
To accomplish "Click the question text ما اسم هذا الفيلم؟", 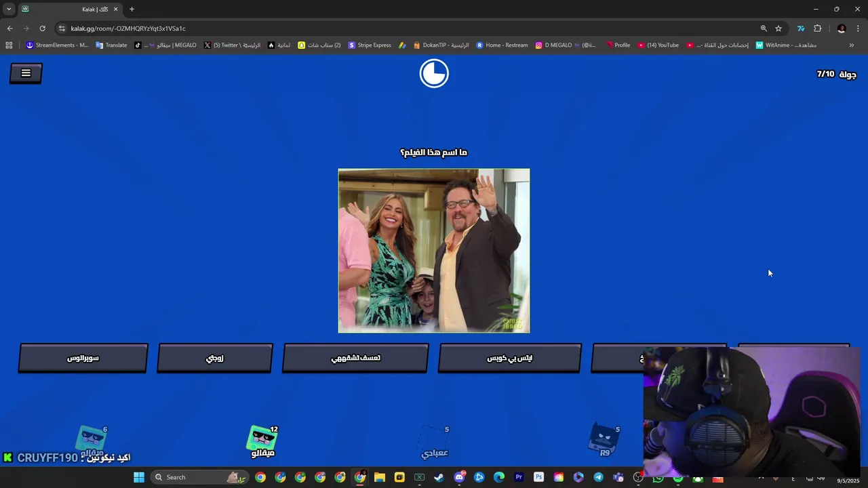I will [x=434, y=152].
